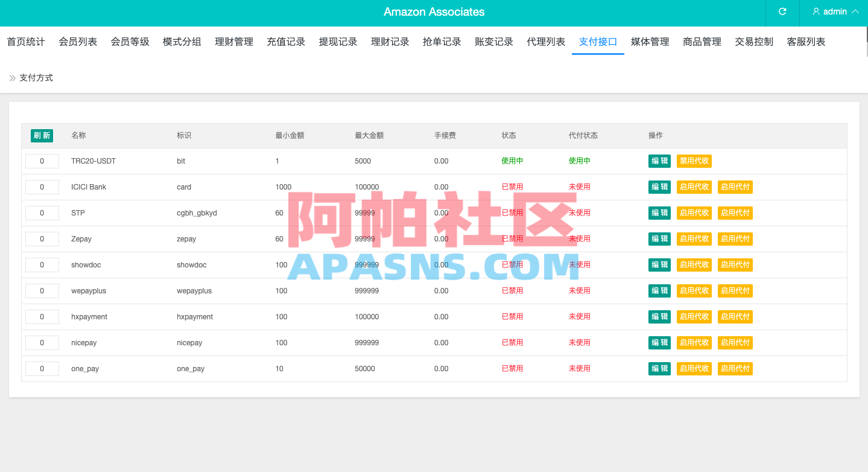
Task: Click the identifier cgbh_gbkyd
Action: tap(197, 213)
